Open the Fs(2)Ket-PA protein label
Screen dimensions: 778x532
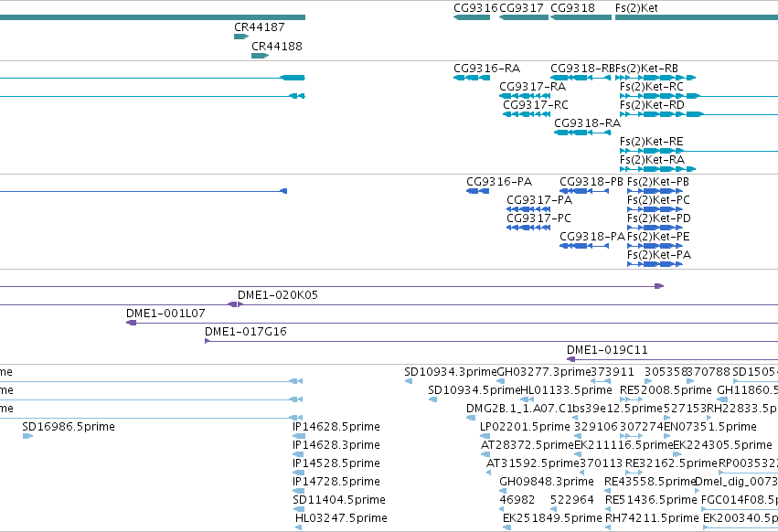[659, 255]
